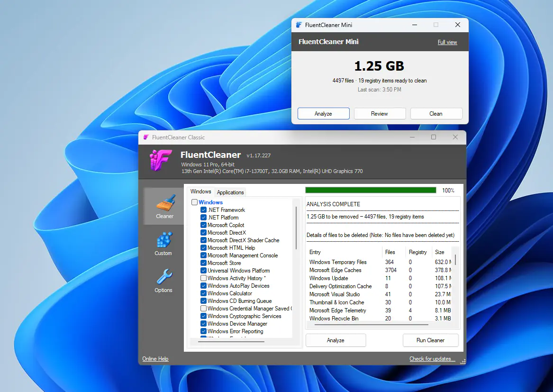Screen dimensions: 553x392
Task: Click the green analysis progress bar
Action: pos(371,190)
